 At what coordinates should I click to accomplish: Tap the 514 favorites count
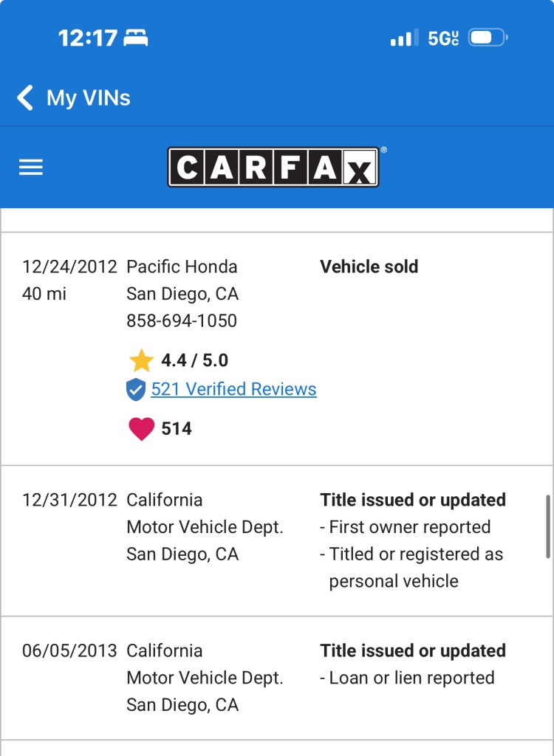[x=177, y=429]
